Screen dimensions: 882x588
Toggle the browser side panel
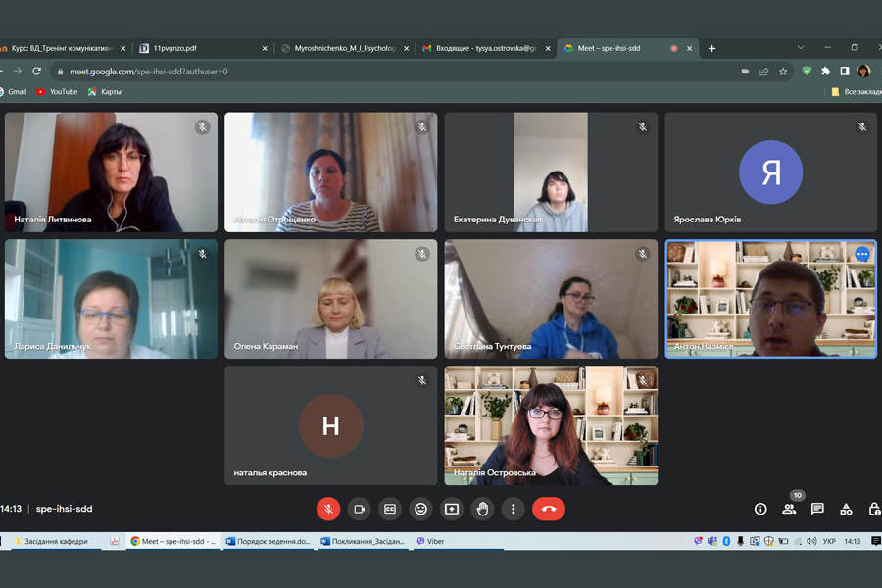[x=845, y=71]
